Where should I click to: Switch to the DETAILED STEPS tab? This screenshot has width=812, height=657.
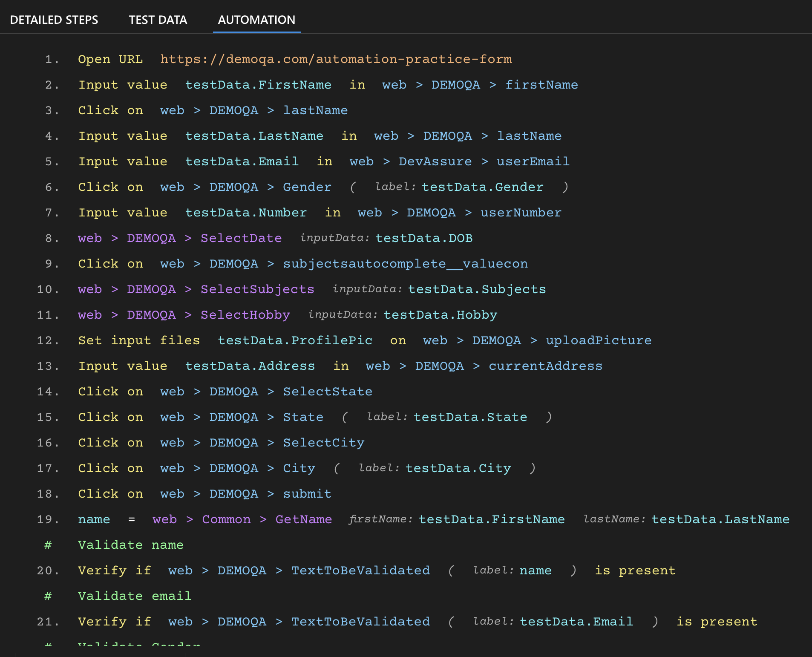[x=54, y=20]
